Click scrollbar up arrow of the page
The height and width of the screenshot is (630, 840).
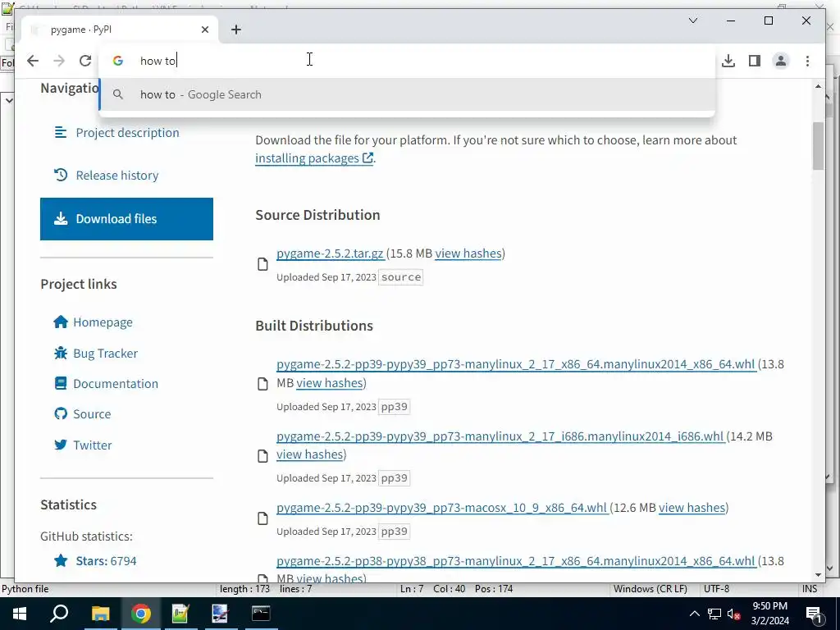tap(818, 86)
